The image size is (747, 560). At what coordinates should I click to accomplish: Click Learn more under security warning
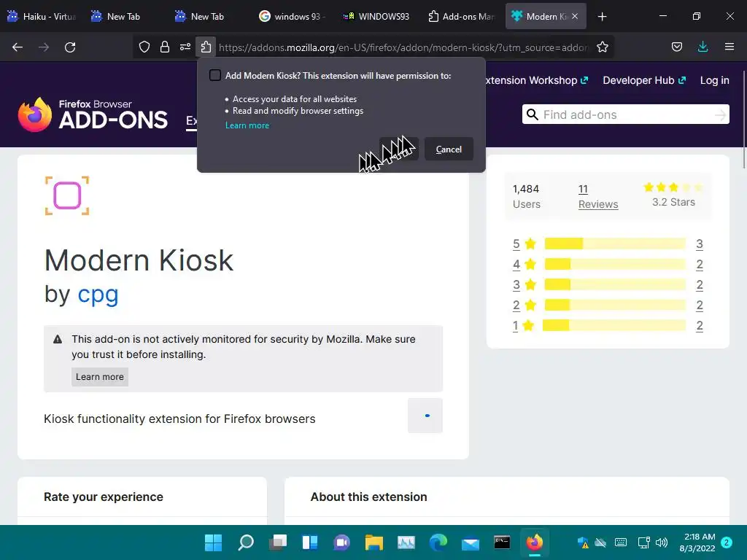click(x=99, y=377)
